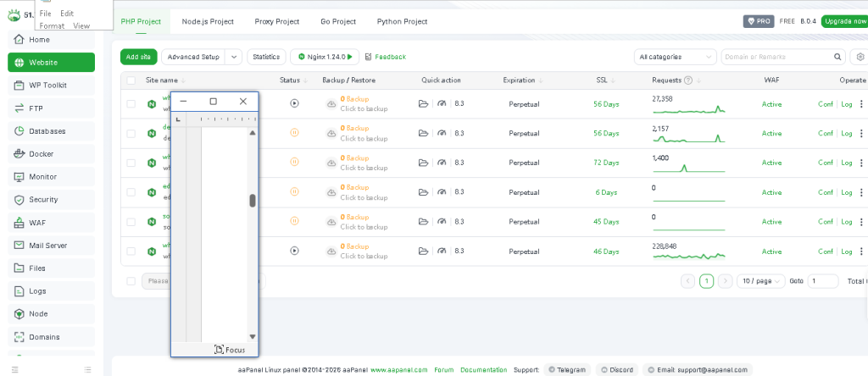Open the Mail Server section
The height and width of the screenshot is (376, 868).
tap(51, 246)
